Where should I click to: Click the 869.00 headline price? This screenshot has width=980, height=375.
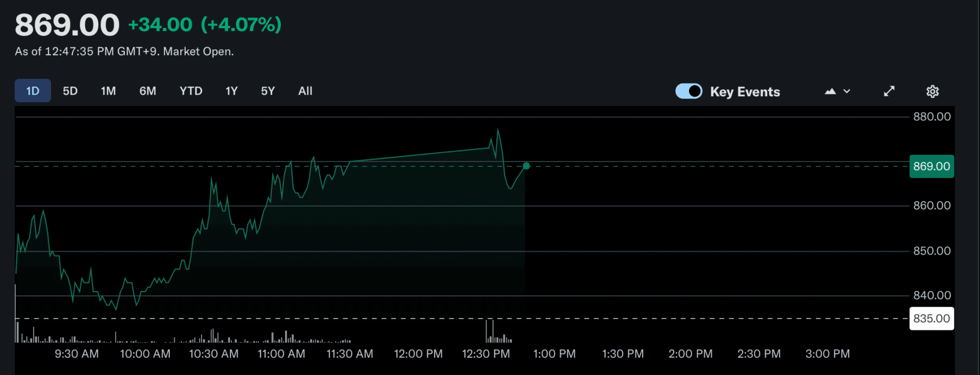coord(67,24)
